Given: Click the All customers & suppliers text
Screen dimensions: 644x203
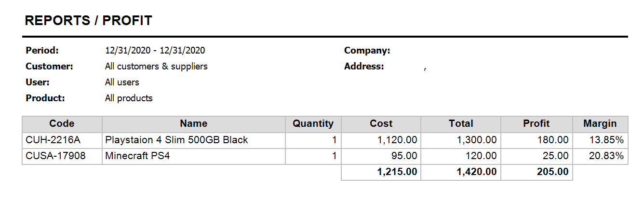Looking at the screenshot, I should (156, 67).
